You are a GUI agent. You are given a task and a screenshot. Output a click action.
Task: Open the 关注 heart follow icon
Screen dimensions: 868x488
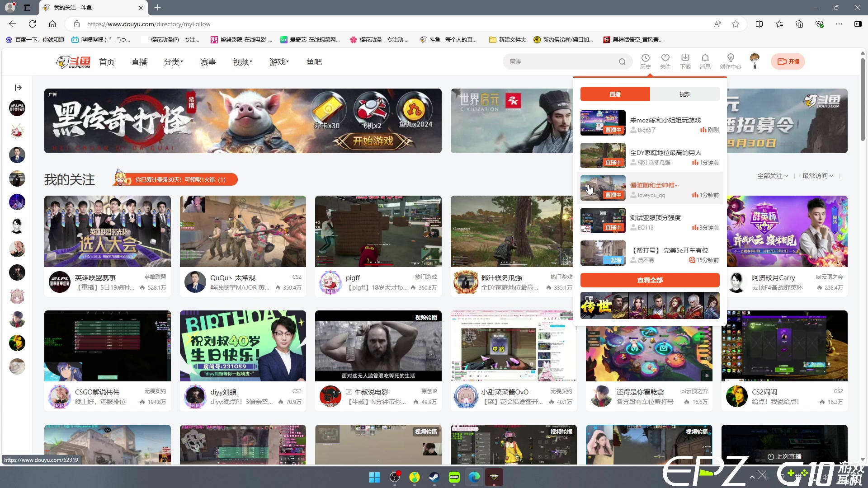tap(665, 61)
